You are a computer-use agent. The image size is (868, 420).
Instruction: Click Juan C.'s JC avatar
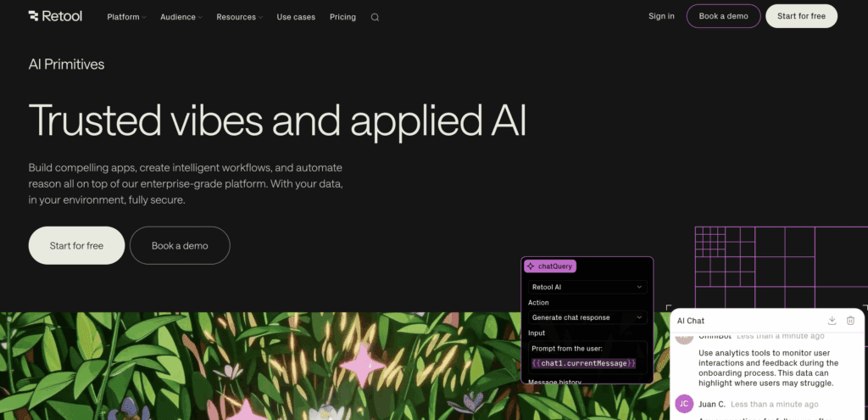(x=684, y=404)
